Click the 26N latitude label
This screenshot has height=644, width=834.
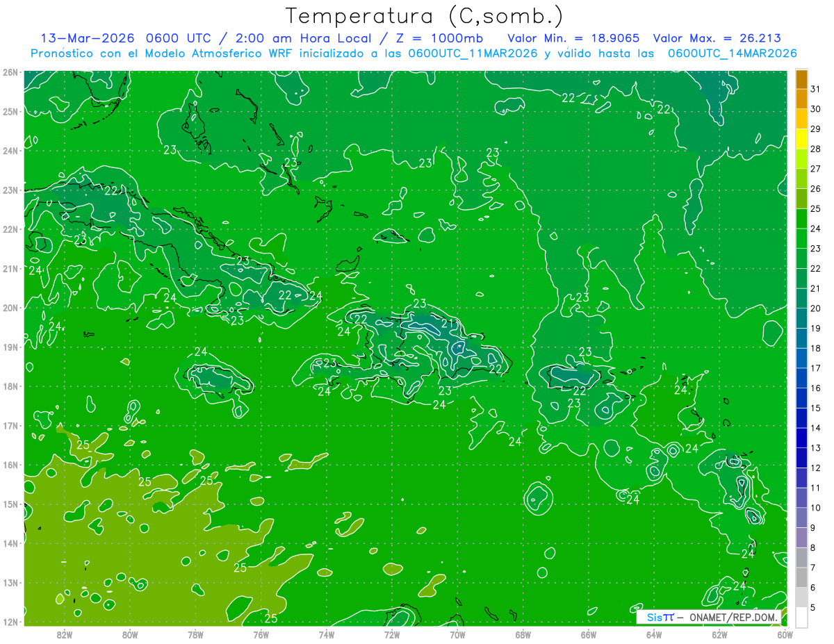coord(10,72)
